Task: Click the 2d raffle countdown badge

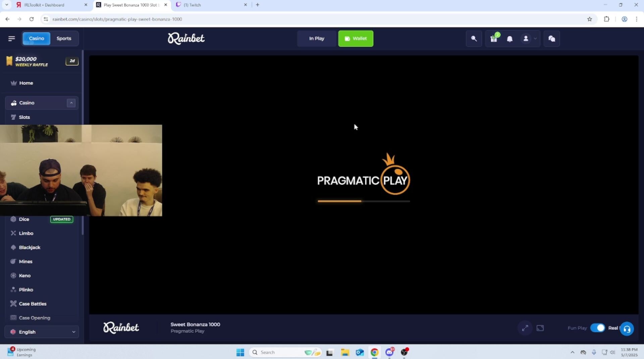Action: (72, 61)
